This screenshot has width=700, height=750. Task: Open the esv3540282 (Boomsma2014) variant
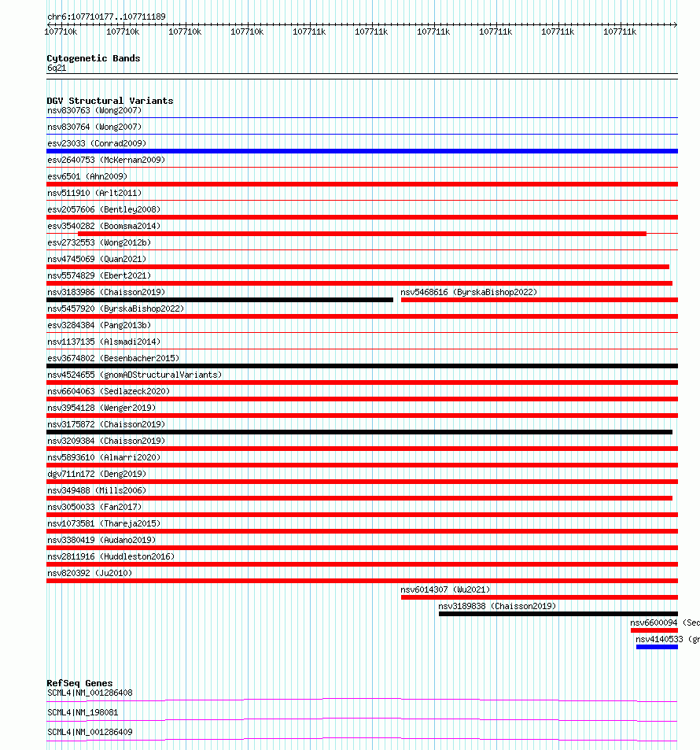click(104, 226)
